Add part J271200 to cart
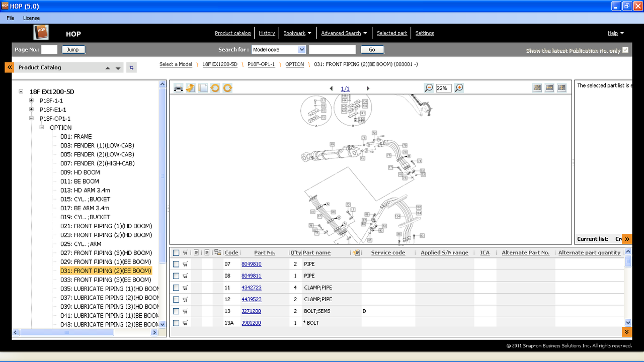This screenshot has width=644, height=362. (x=185, y=311)
